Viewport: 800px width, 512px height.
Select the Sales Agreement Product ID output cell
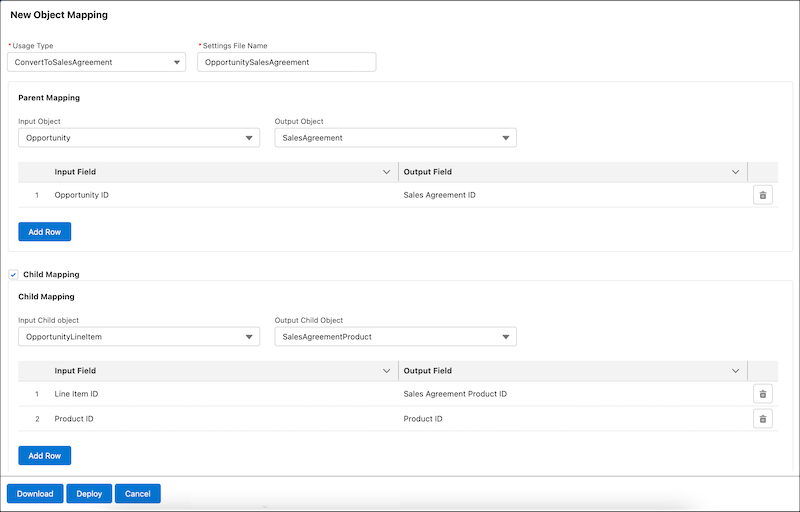coord(455,394)
